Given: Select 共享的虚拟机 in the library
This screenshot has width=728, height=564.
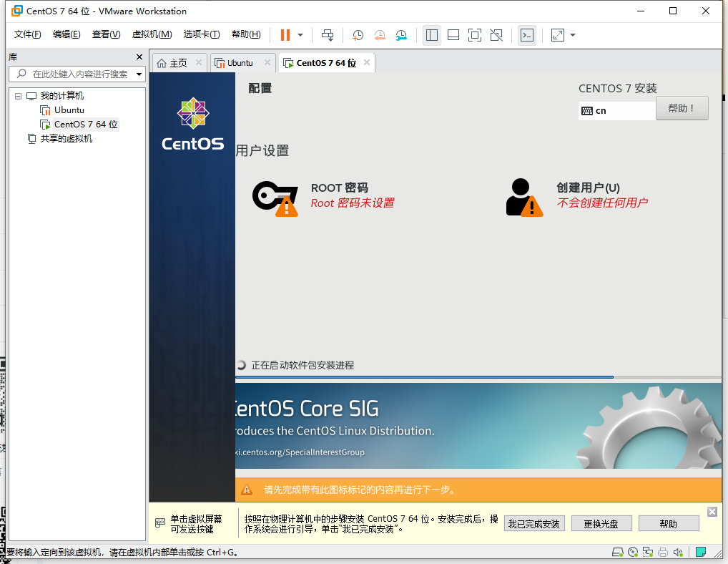Looking at the screenshot, I should (x=67, y=139).
